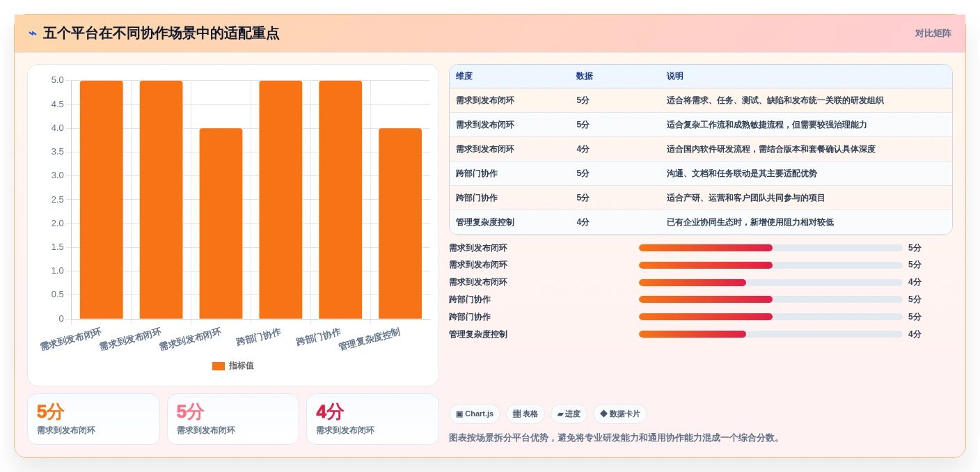Click the footer note 图表按场景拆分平台优势
Screen dimensions: 980x472
coord(616,438)
